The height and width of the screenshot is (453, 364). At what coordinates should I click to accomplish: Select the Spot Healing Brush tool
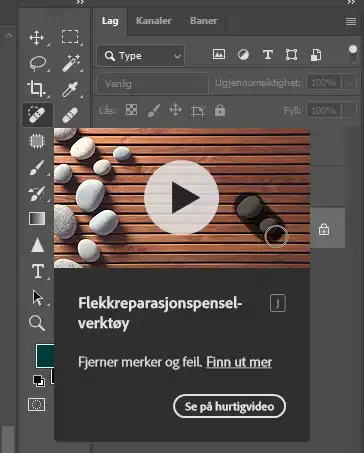point(36,114)
